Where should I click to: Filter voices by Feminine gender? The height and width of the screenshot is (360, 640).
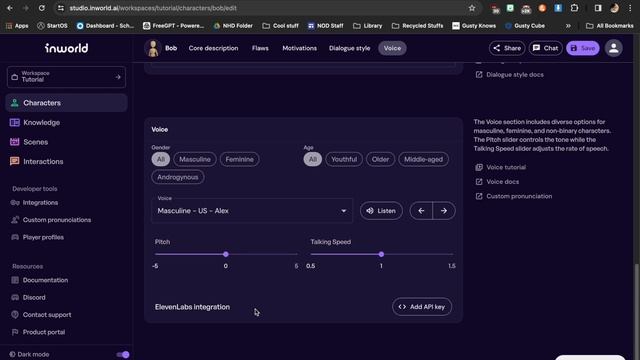click(x=240, y=159)
